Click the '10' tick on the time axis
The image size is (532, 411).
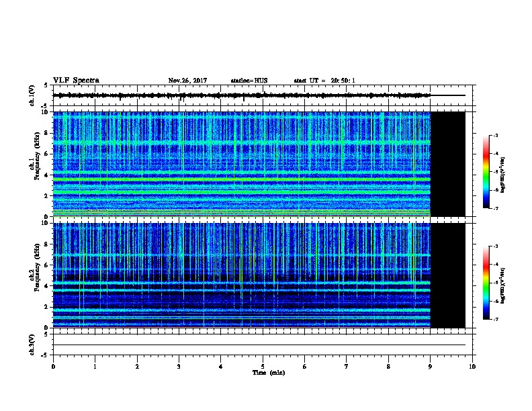[x=472, y=367]
